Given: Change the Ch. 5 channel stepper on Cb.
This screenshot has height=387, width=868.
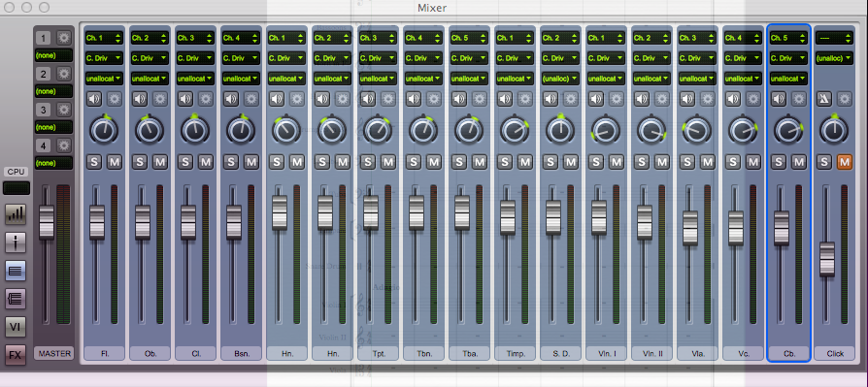Looking at the screenshot, I should coord(787,38).
